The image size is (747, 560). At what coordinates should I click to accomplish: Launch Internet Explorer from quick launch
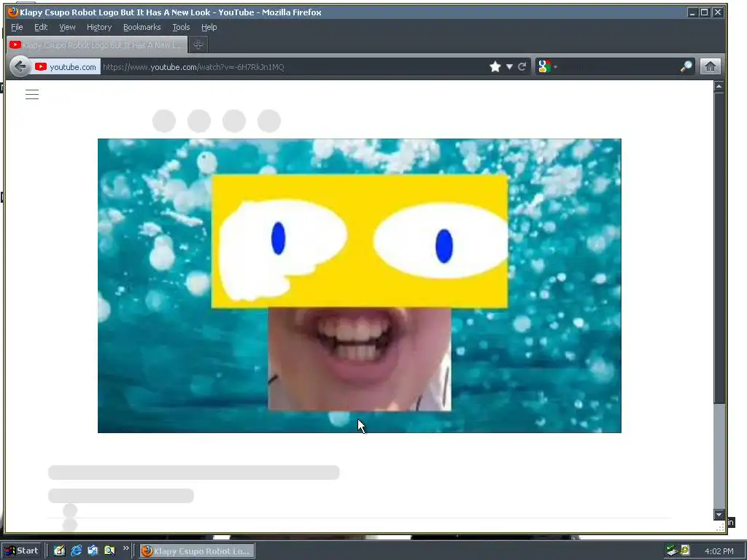coord(76,551)
